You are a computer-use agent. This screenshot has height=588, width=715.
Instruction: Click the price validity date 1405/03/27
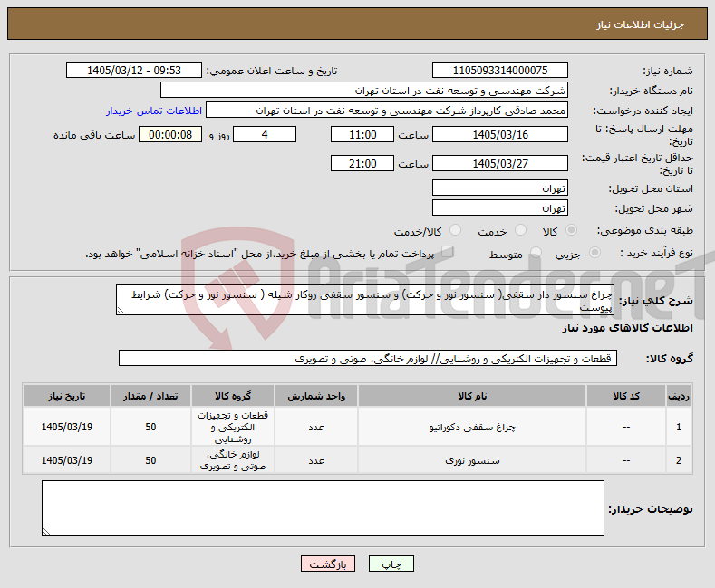click(x=499, y=164)
